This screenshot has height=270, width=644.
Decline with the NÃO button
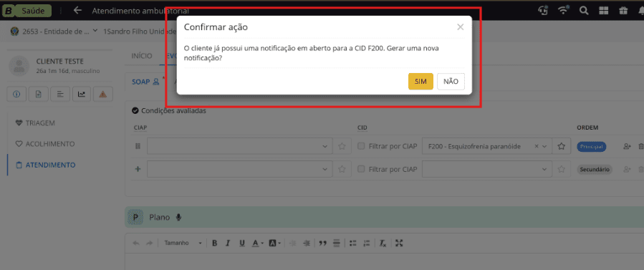coord(451,81)
